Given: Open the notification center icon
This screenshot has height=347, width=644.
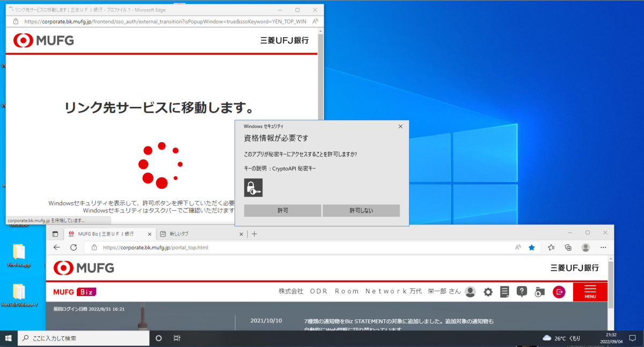Looking at the screenshot, I should coord(632,338).
